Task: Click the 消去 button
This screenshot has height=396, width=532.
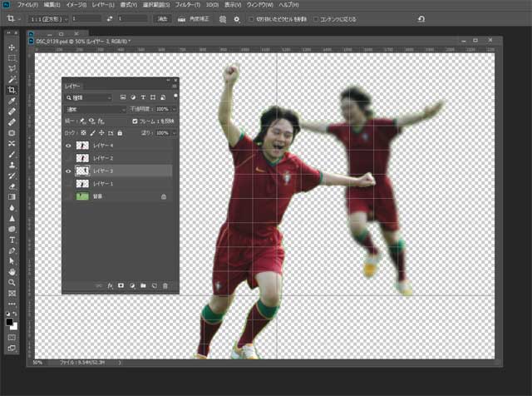Action: pyautogui.click(x=161, y=18)
